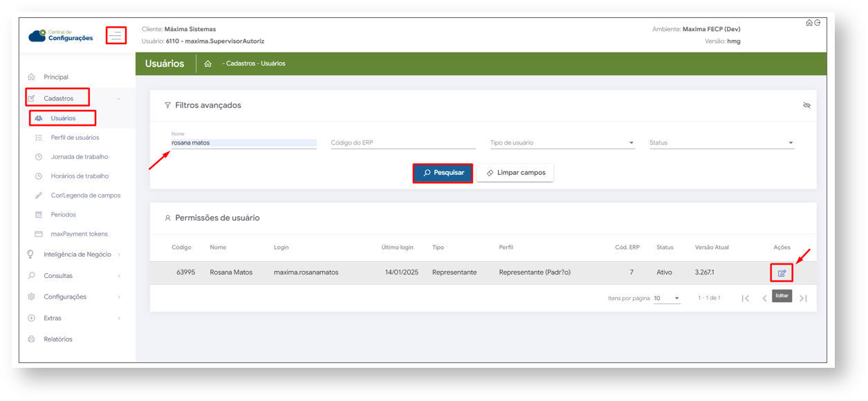Open the Tipo de usuário dropdown
Image resolution: width=868 pixels, height=401 pixels.
pyautogui.click(x=562, y=143)
